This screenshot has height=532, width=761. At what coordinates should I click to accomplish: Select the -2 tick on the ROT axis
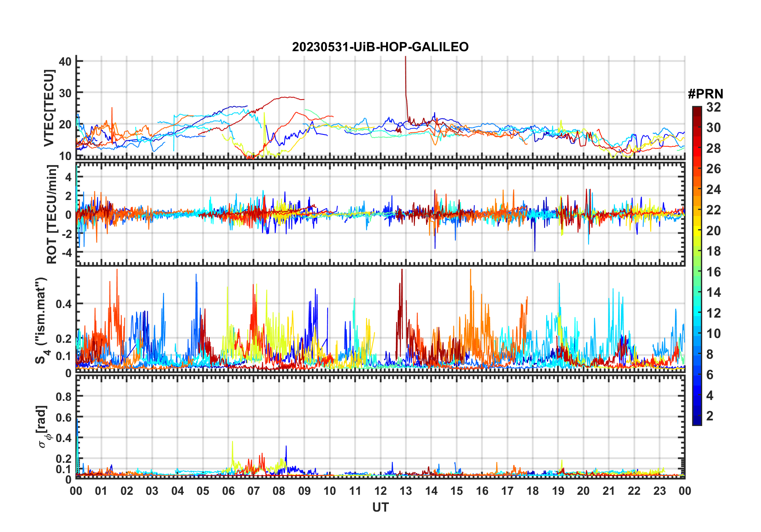click(67, 234)
